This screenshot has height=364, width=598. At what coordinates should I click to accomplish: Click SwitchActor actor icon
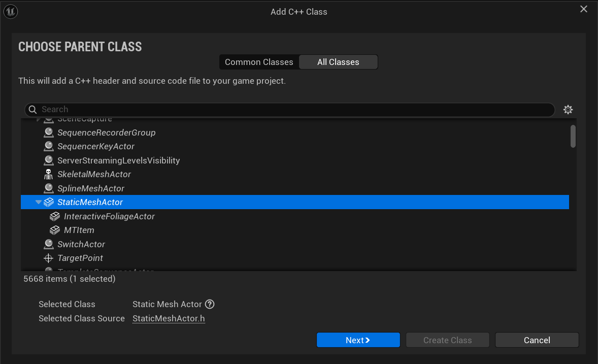(x=48, y=244)
